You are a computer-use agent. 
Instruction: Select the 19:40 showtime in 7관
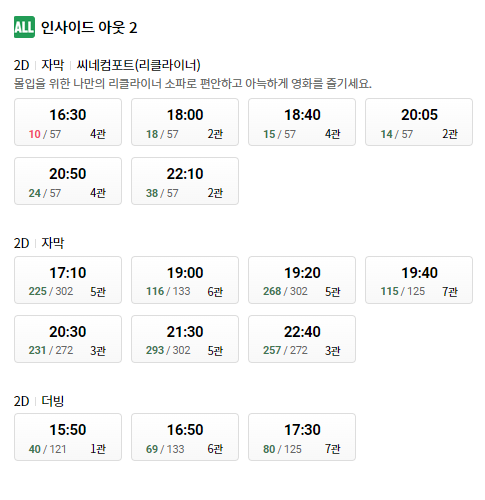tap(419, 280)
